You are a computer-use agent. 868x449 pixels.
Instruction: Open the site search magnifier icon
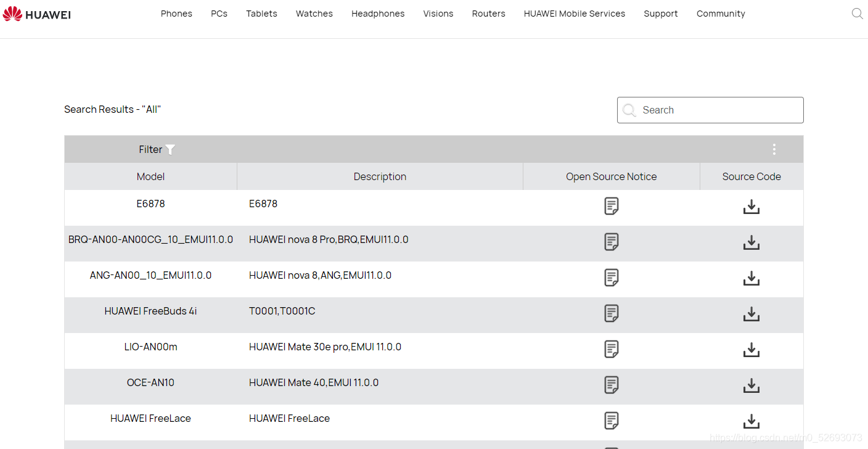pos(857,14)
